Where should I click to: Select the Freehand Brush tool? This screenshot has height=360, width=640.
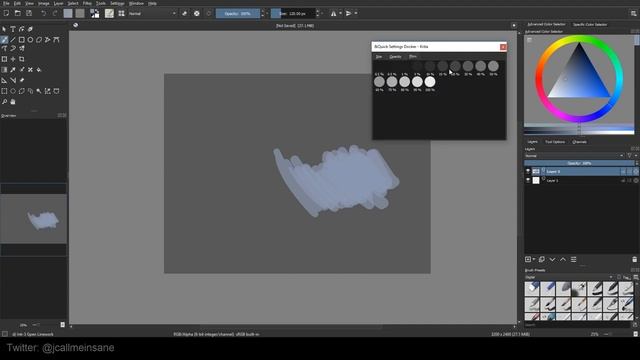4,40
